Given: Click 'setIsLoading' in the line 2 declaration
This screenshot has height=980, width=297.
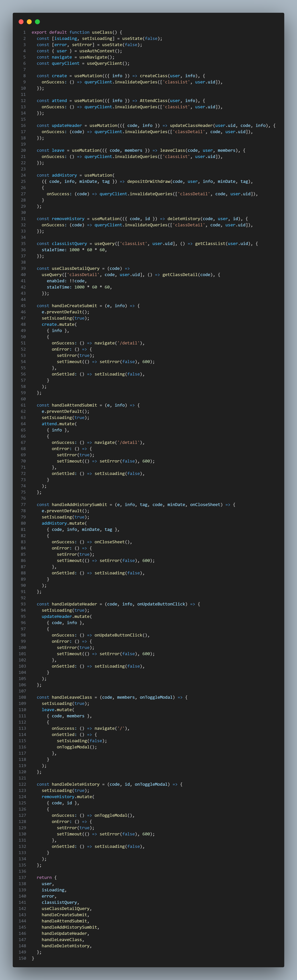Looking at the screenshot, I should pos(97,38).
